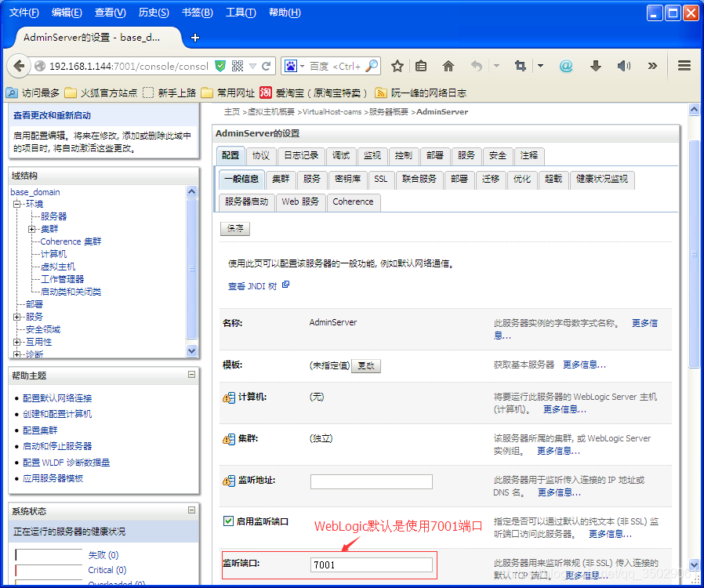Open the 工具(T) menu
Image resolution: width=704 pixels, height=588 pixels.
point(241,13)
